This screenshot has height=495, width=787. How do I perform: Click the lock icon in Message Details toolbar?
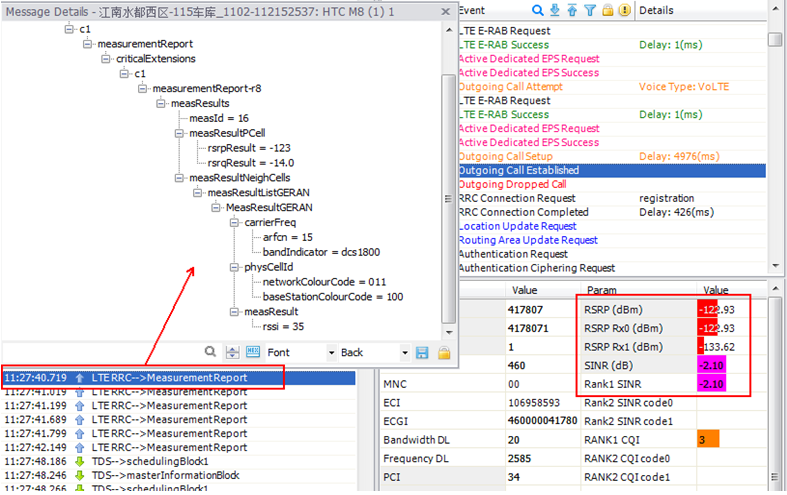pyautogui.click(x=444, y=352)
